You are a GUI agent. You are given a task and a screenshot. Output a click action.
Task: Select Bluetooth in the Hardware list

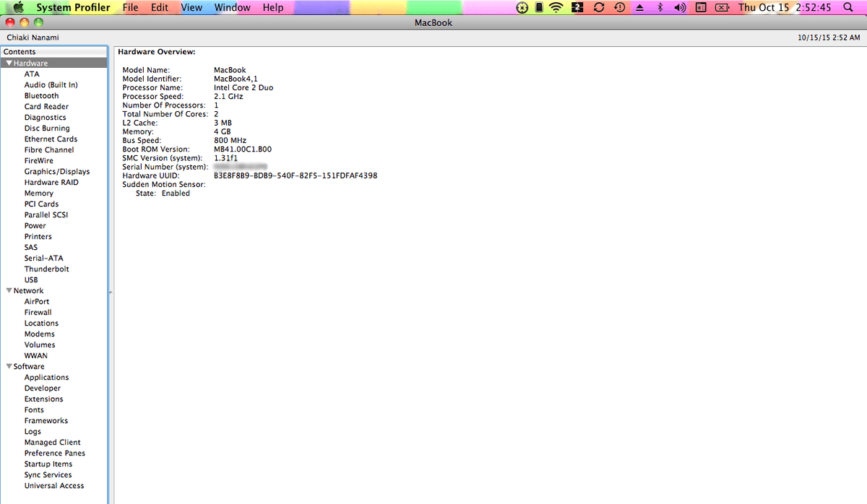(41, 96)
